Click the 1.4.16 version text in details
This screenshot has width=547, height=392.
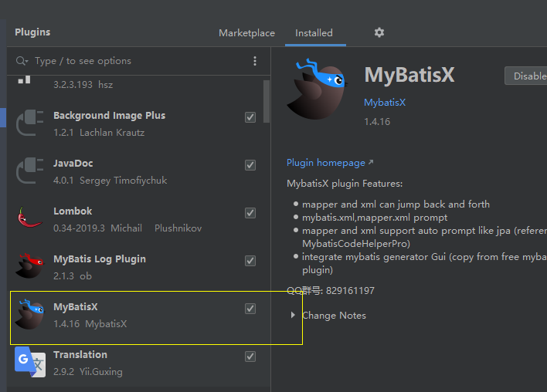377,122
